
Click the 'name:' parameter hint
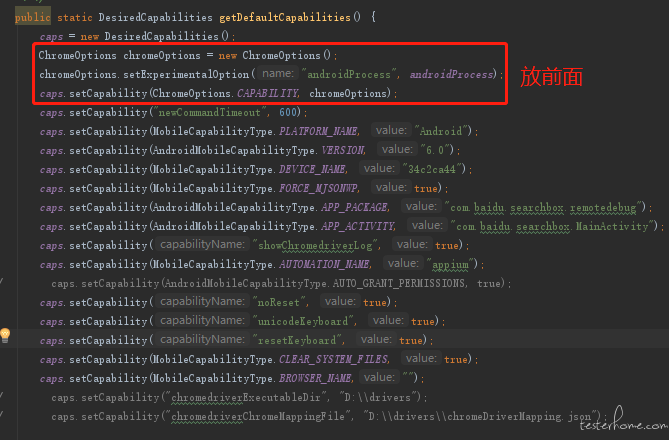(277, 73)
